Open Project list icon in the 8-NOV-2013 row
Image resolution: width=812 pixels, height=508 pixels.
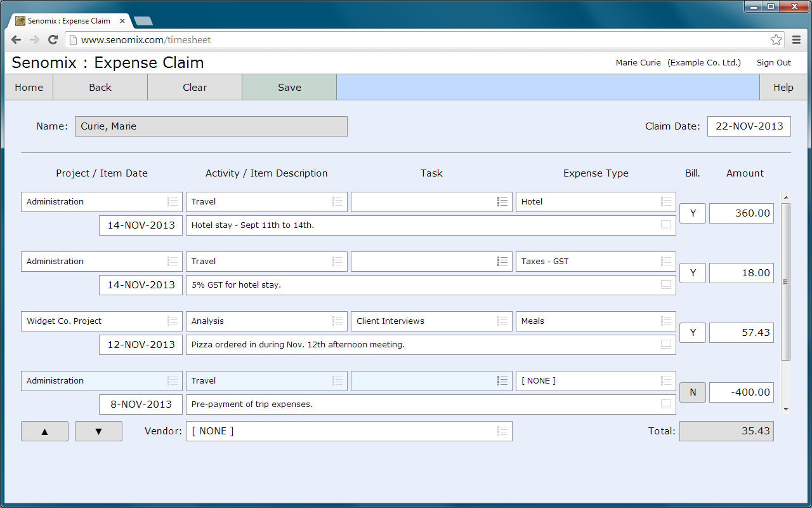pyautogui.click(x=173, y=380)
